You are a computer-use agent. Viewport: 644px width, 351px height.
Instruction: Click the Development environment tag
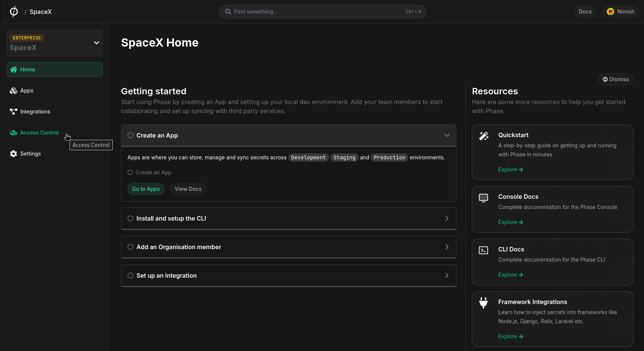tap(308, 157)
